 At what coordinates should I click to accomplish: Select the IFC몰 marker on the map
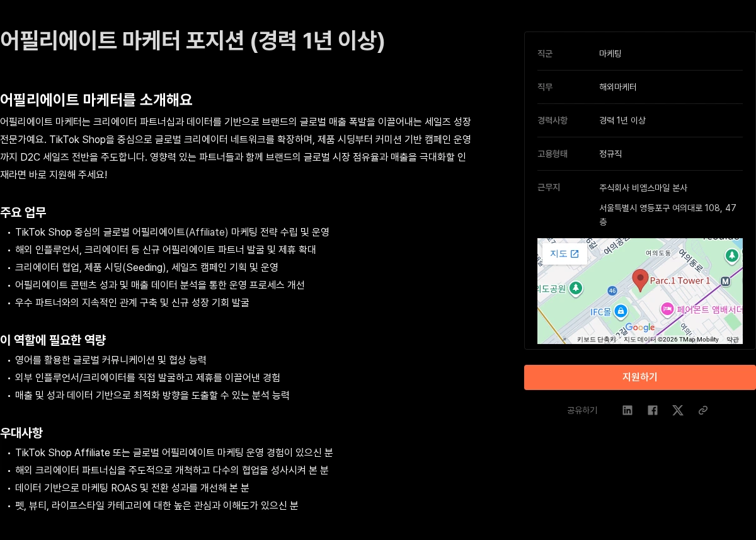pos(621,311)
